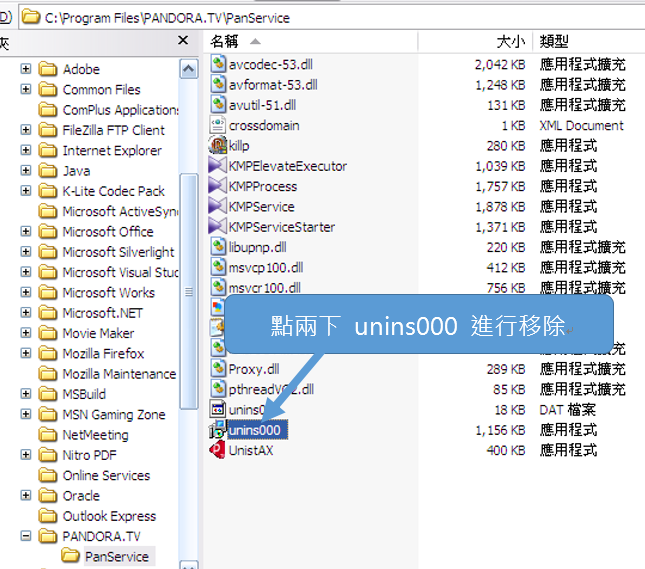Select the UnistAX application icon
Screen dimensions: 645x569
pyautogui.click(x=218, y=450)
